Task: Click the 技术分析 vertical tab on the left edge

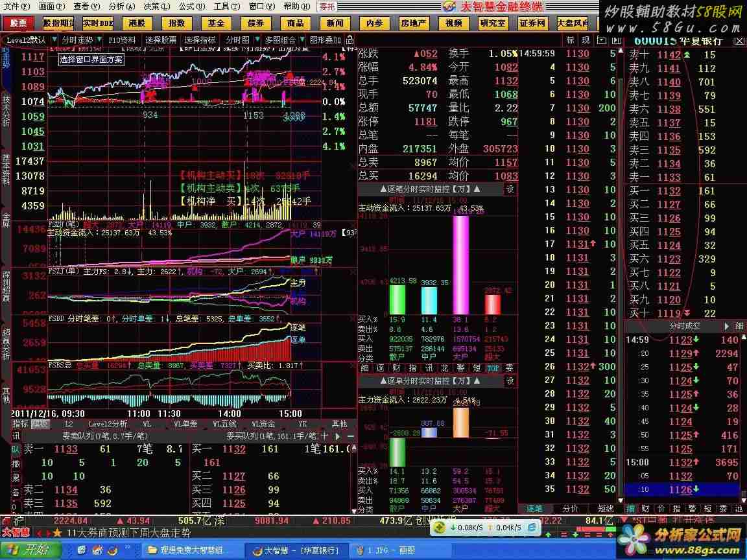Action: [6, 110]
